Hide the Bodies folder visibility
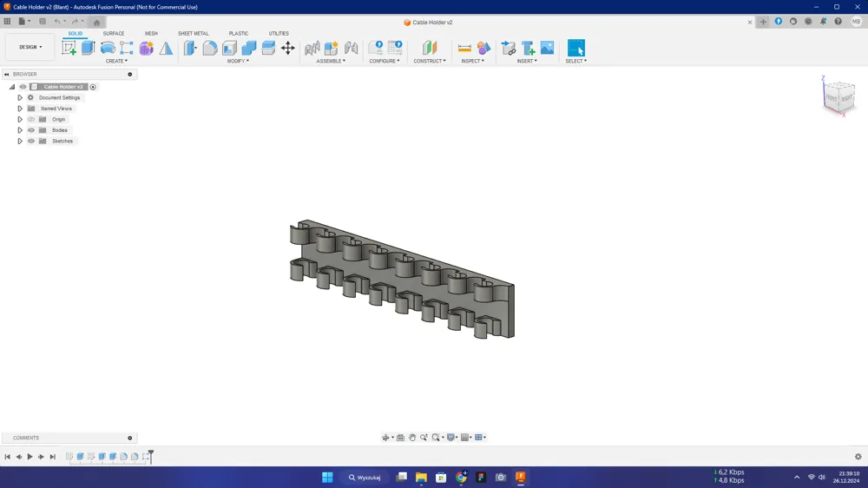 click(x=31, y=130)
